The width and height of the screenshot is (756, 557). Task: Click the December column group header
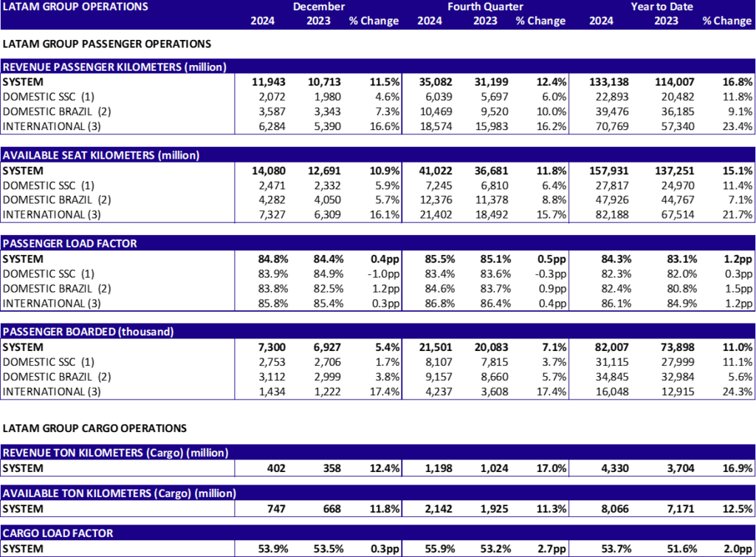click(319, 7)
